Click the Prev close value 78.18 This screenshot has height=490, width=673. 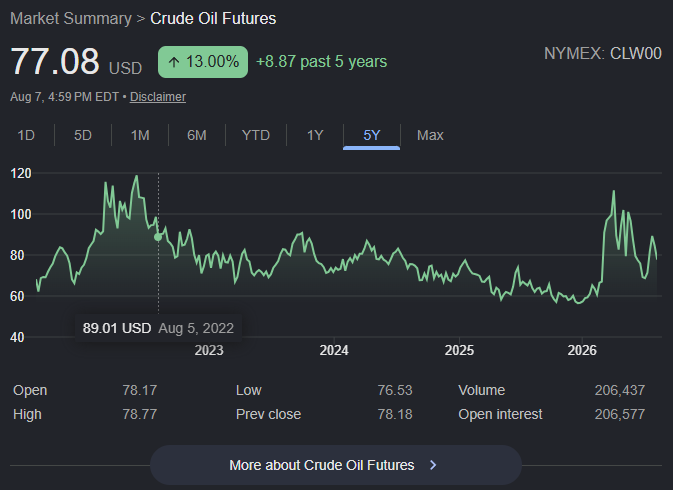pos(395,414)
